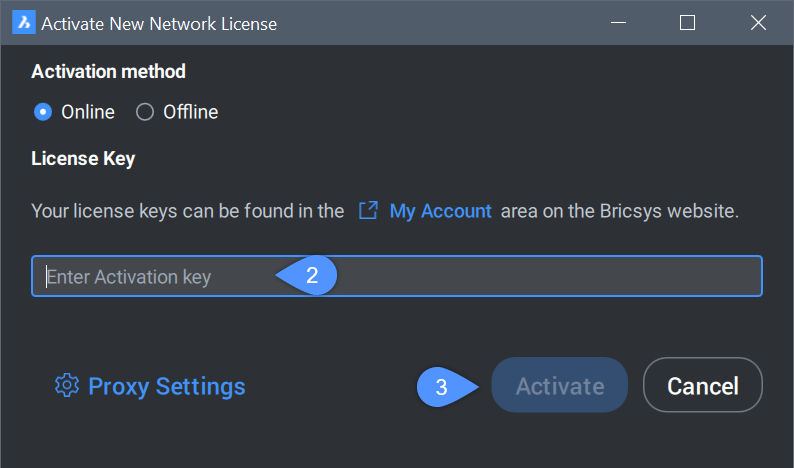Image resolution: width=794 pixels, height=468 pixels.
Task: Click the "Activation method" heading
Action: [x=108, y=71]
